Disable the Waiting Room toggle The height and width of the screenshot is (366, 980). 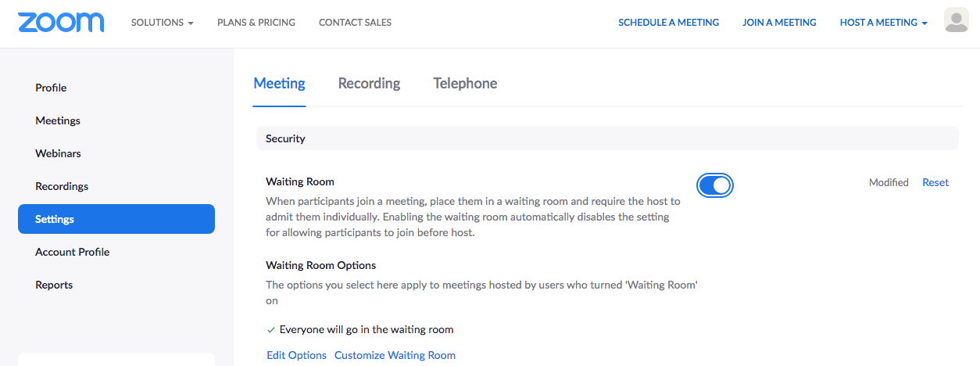[715, 185]
